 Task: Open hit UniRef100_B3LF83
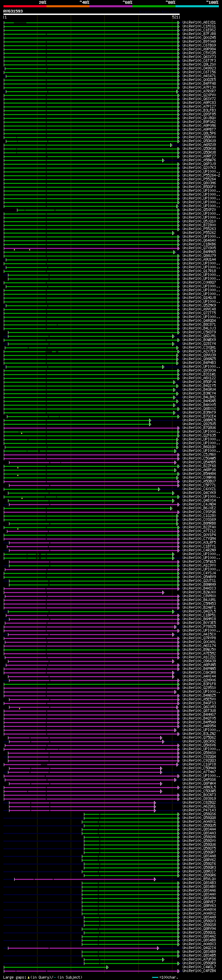point(199,110)
